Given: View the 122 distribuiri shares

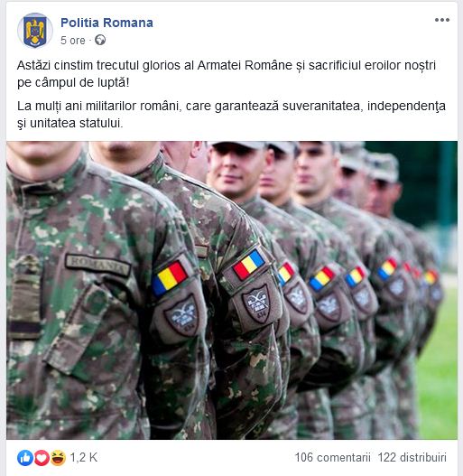Looking at the screenshot, I should click(412, 457).
